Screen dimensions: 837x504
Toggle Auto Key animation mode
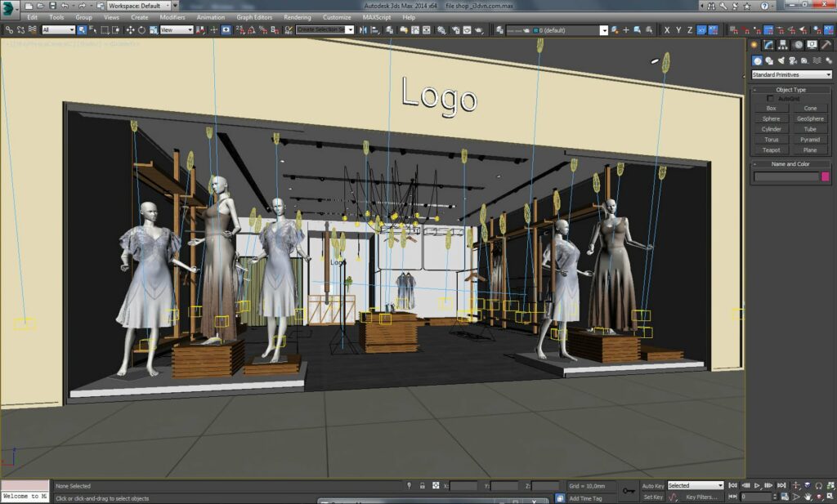click(x=653, y=486)
